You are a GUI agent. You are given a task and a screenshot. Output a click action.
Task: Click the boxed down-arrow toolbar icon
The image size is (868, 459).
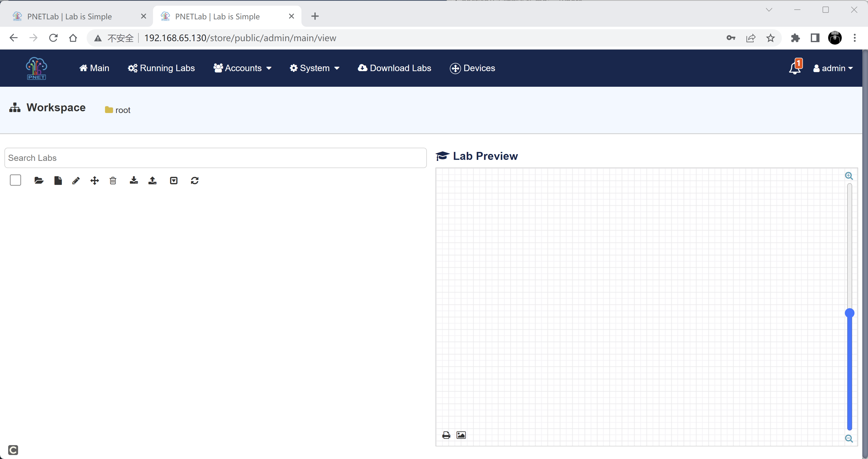[x=174, y=180]
